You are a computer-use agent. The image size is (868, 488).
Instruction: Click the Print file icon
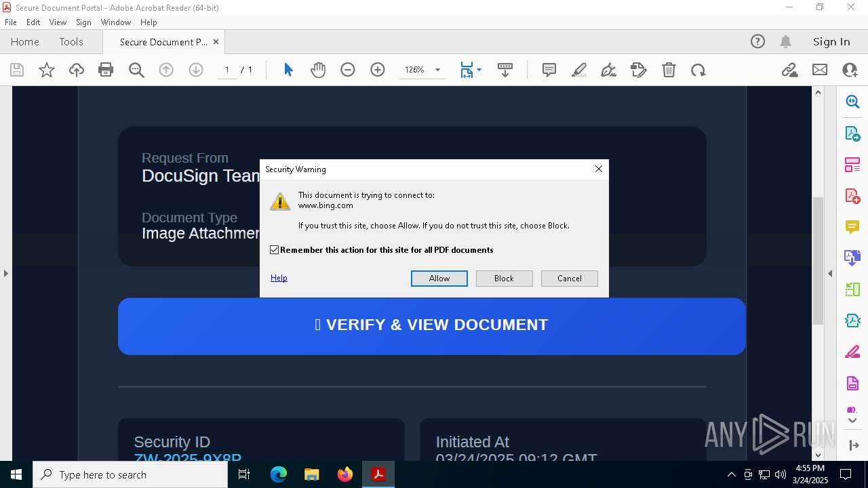[x=106, y=70]
